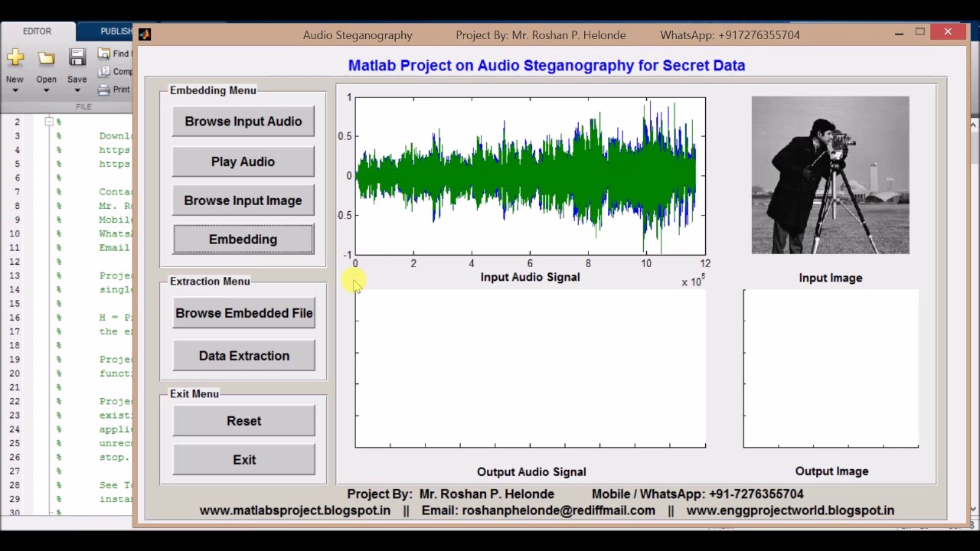Switch to the EDITOR tab

(37, 31)
